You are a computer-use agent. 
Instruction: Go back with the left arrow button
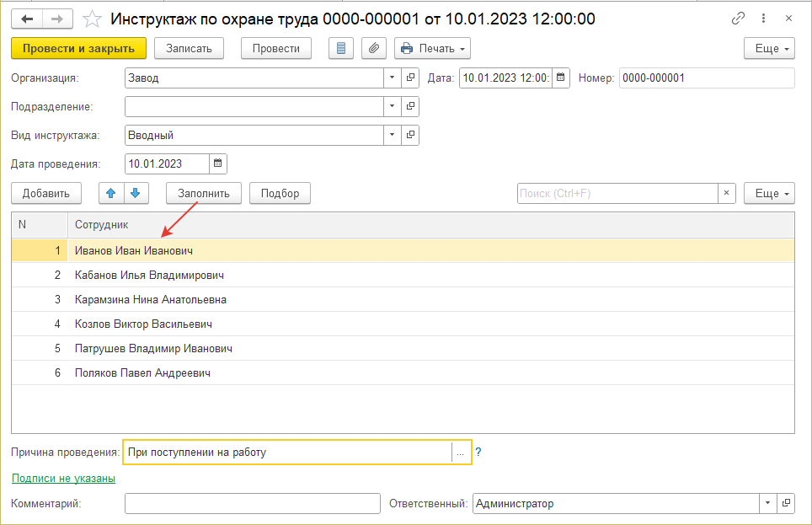pyautogui.click(x=27, y=19)
